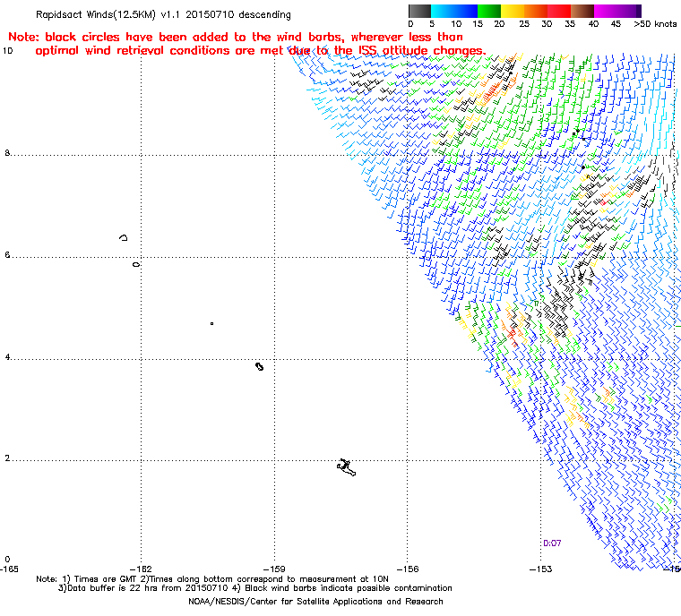Click the '-162' longitude axis label
Screen dimensions: 681x616
(x=141, y=569)
